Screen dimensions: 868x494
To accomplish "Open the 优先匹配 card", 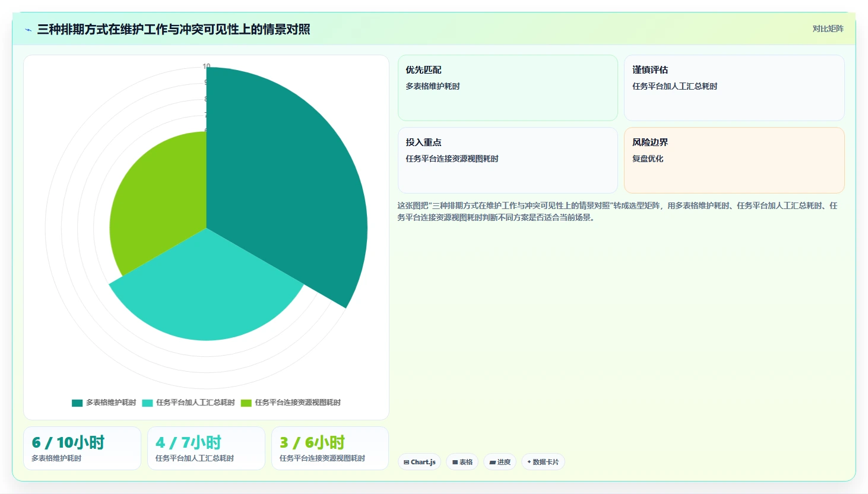I will 508,88.
